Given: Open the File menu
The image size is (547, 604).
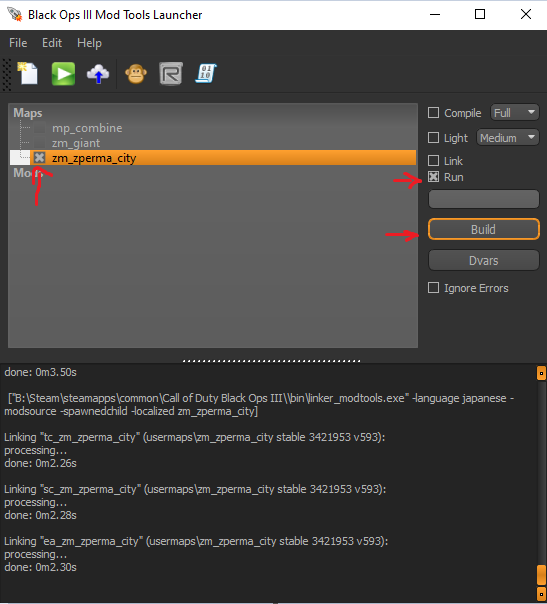Looking at the screenshot, I should (18, 43).
